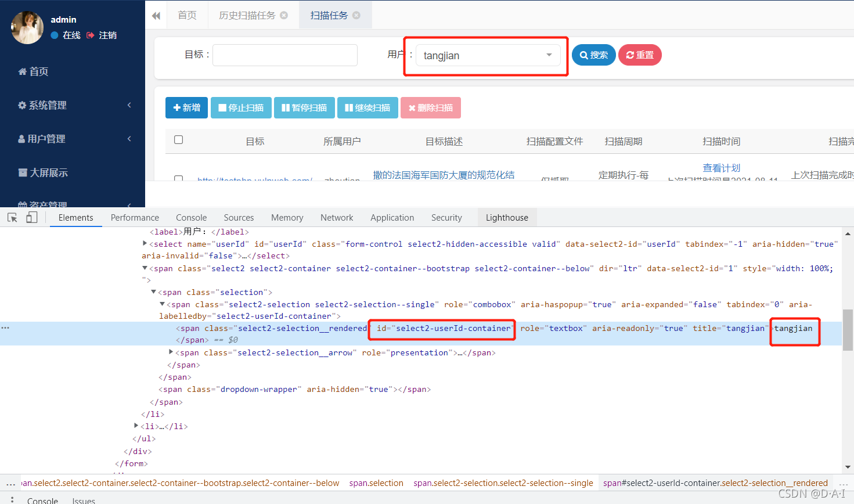The image size is (854, 504).
Task: Close the 历史扫描任务 tab
Action: click(x=284, y=15)
